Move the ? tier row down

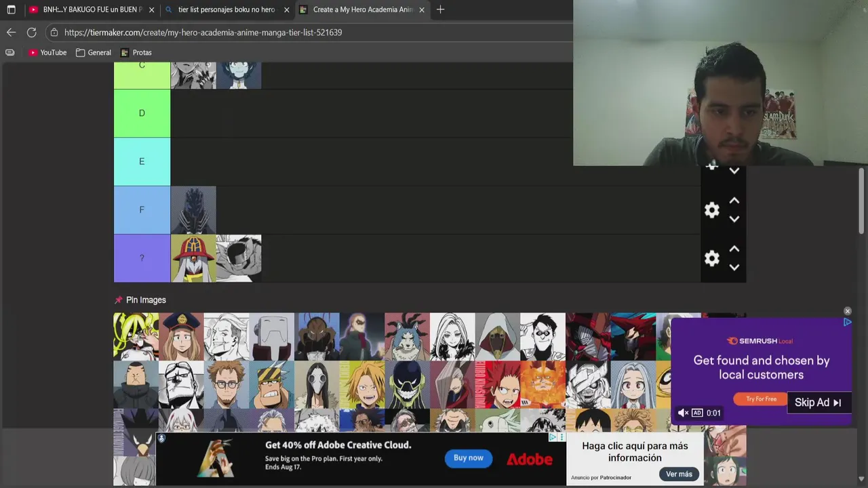point(734,267)
